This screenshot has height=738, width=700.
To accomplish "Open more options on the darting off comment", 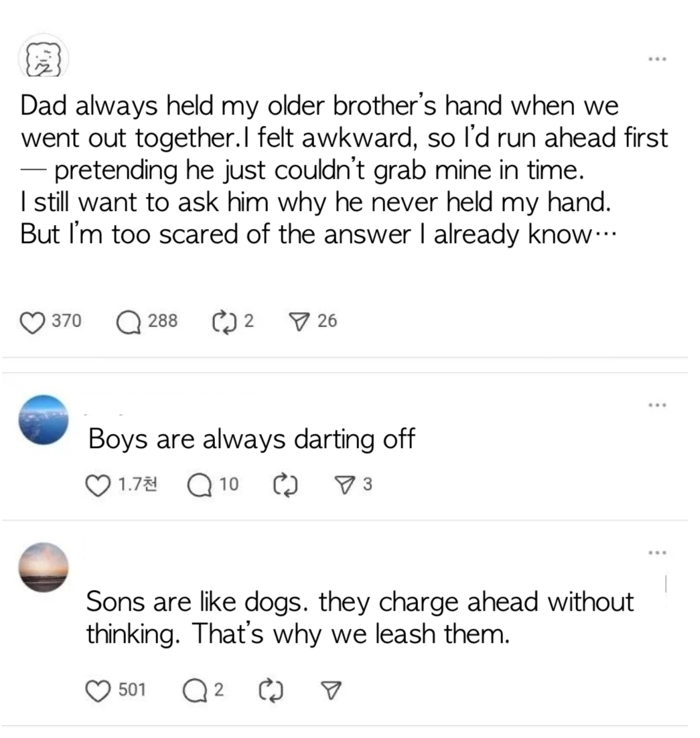I will [x=658, y=404].
